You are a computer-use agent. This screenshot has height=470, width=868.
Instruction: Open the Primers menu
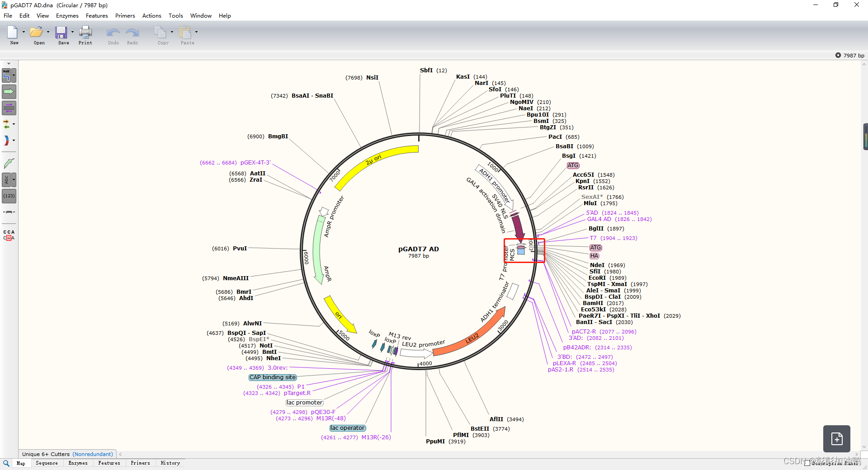(125, 16)
